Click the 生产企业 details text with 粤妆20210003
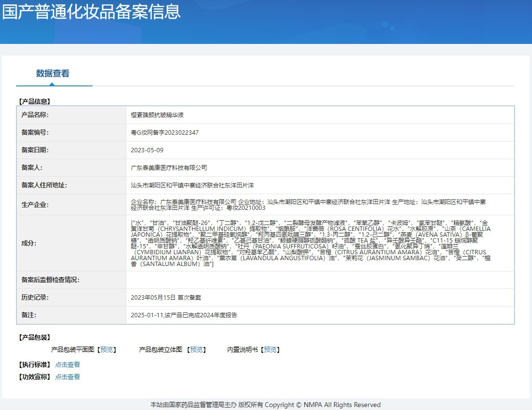 [x=308, y=205]
